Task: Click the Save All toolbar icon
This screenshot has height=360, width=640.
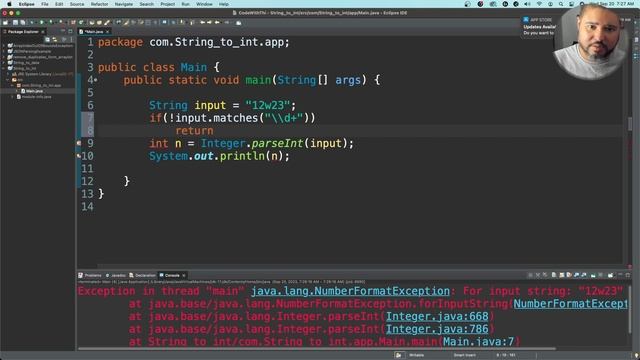Action: (x=22, y=22)
